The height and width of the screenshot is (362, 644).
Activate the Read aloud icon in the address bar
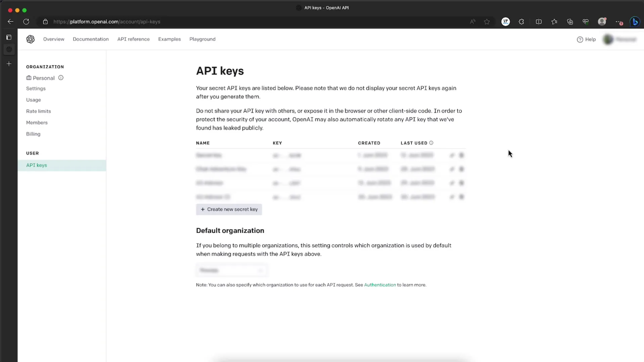pyautogui.click(x=472, y=21)
